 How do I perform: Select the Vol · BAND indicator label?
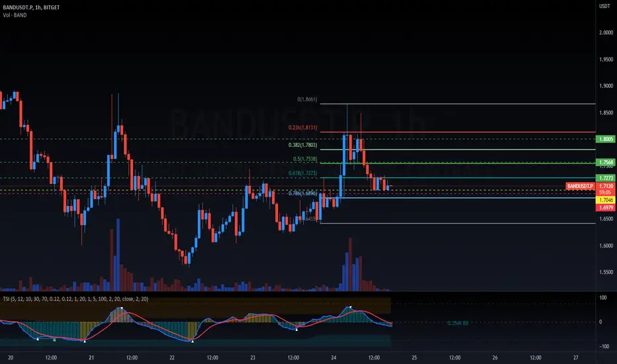15,15
